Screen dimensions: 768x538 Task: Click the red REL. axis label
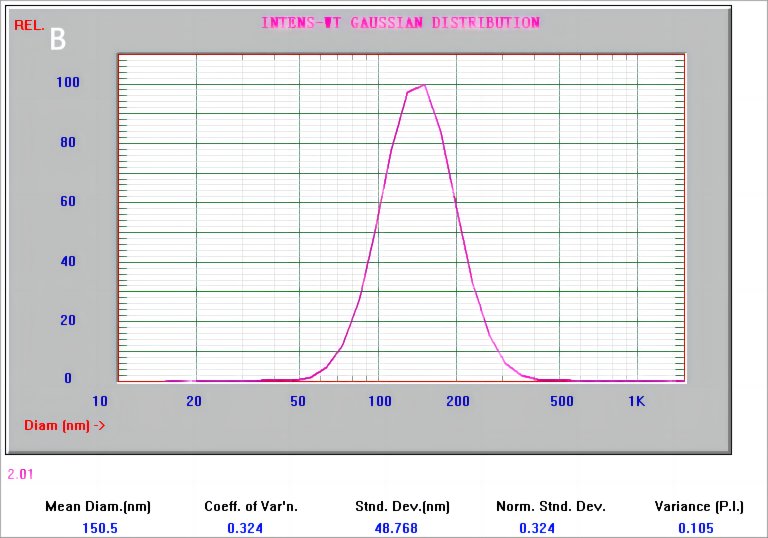point(29,25)
